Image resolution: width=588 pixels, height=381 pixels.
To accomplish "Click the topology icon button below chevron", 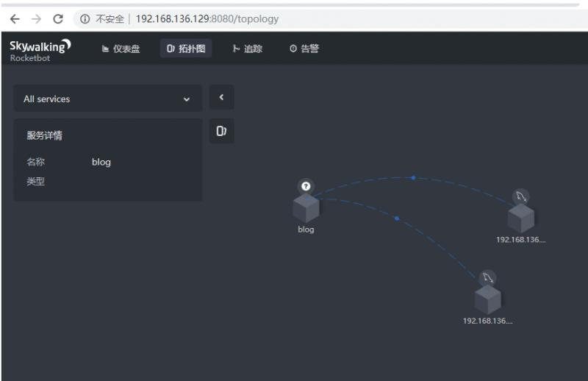I will pyautogui.click(x=222, y=131).
